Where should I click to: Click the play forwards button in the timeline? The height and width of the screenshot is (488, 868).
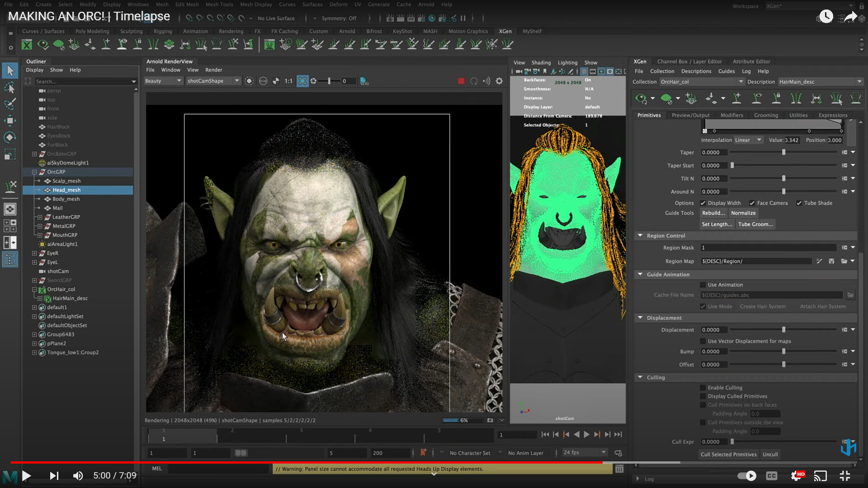click(586, 434)
